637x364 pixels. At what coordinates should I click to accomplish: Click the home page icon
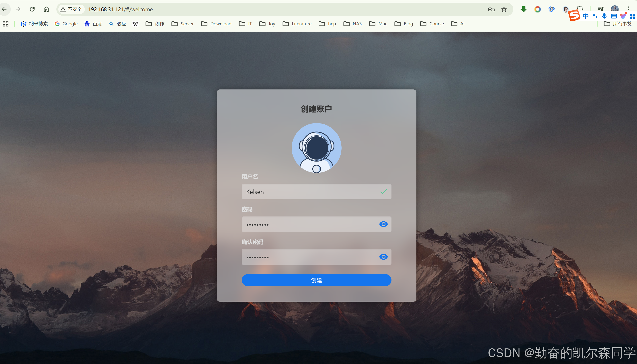coord(46,9)
